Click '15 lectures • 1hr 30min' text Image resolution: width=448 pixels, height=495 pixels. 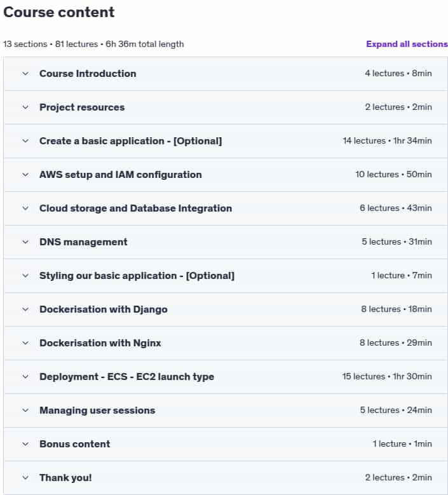click(387, 376)
